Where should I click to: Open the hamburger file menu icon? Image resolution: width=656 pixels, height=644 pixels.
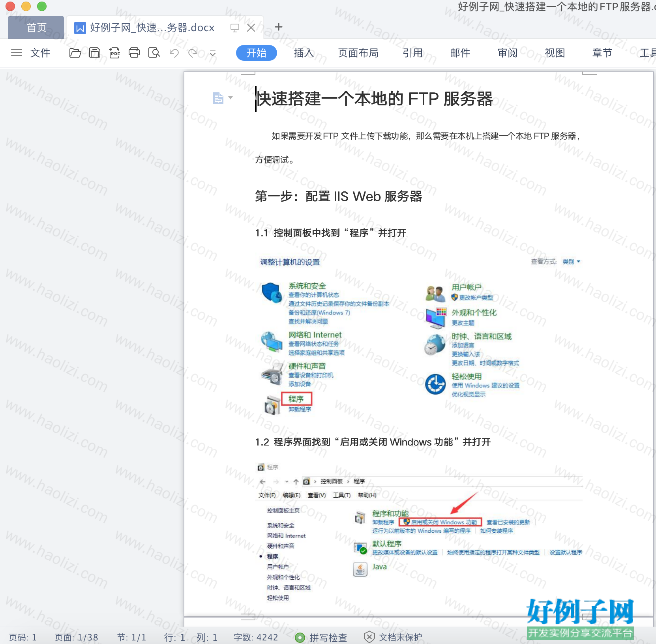(x=17, y=52)
